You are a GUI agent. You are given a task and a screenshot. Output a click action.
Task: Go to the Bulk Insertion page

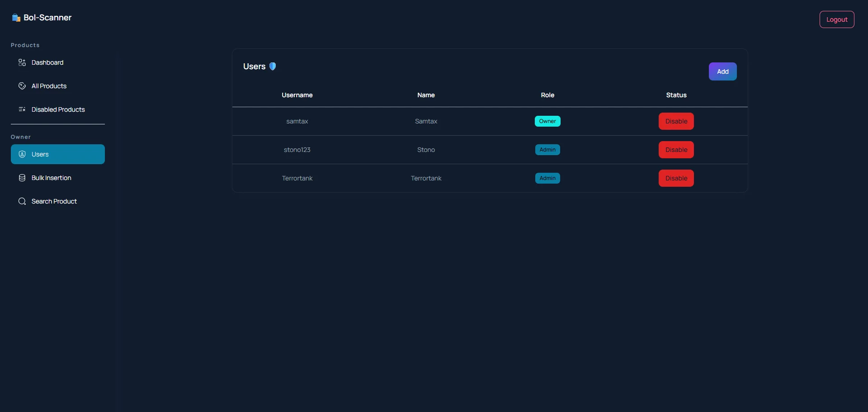point(51,178)
